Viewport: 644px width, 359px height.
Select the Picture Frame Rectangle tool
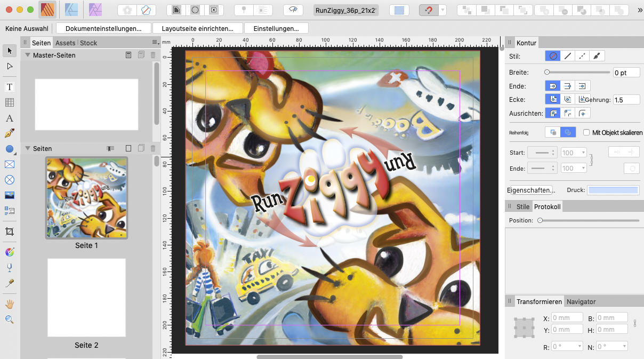10,164
